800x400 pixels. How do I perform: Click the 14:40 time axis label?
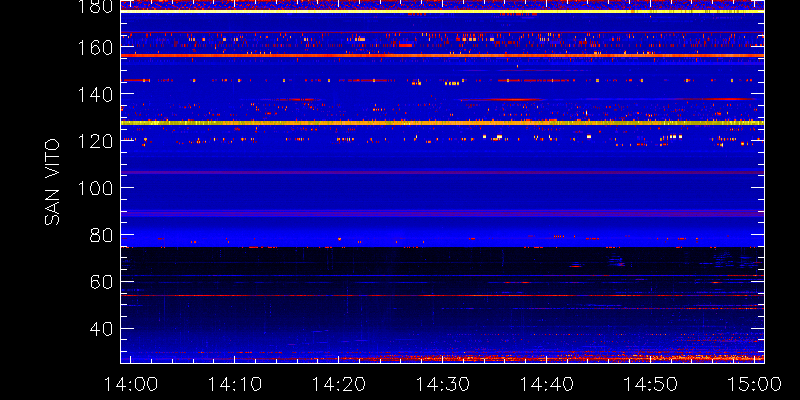click(547, 384)
